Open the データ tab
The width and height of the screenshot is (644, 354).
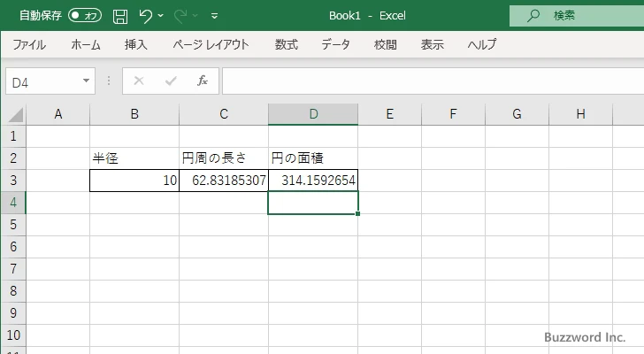click(335, 44)
